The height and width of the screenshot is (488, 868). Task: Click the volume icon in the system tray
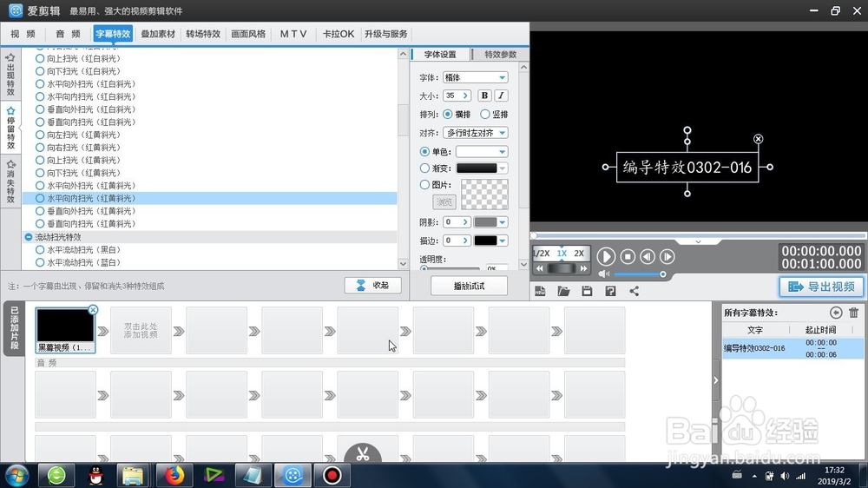click(785, 476)
